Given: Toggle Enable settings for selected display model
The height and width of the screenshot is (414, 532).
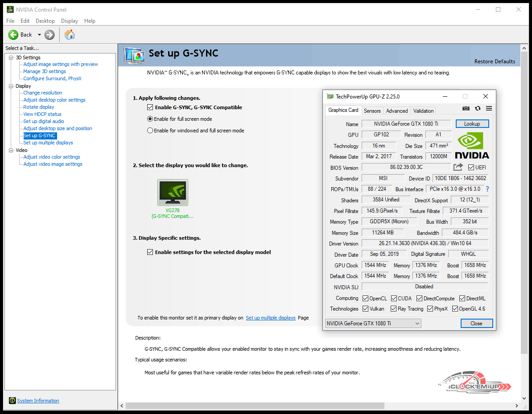Looking at the screenshot, I should (x=150, y=252).
